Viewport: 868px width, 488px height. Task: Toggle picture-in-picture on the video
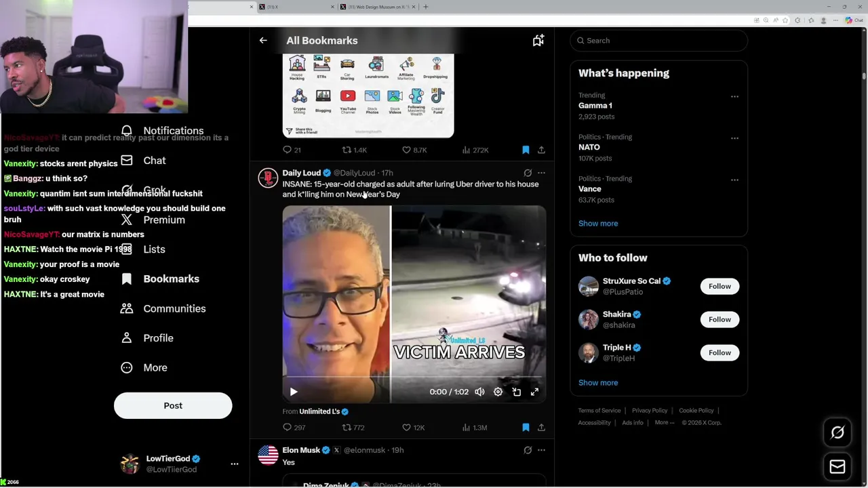coord(516,392)
